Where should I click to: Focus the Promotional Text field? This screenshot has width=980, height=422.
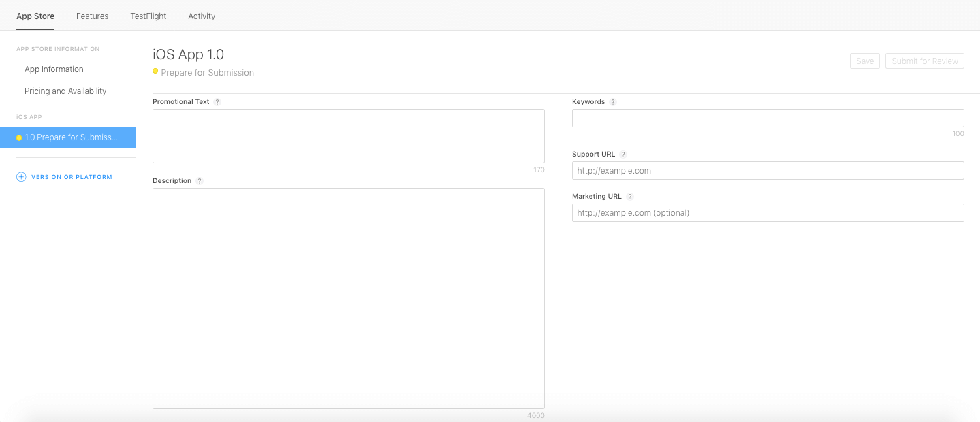point(349,136)
